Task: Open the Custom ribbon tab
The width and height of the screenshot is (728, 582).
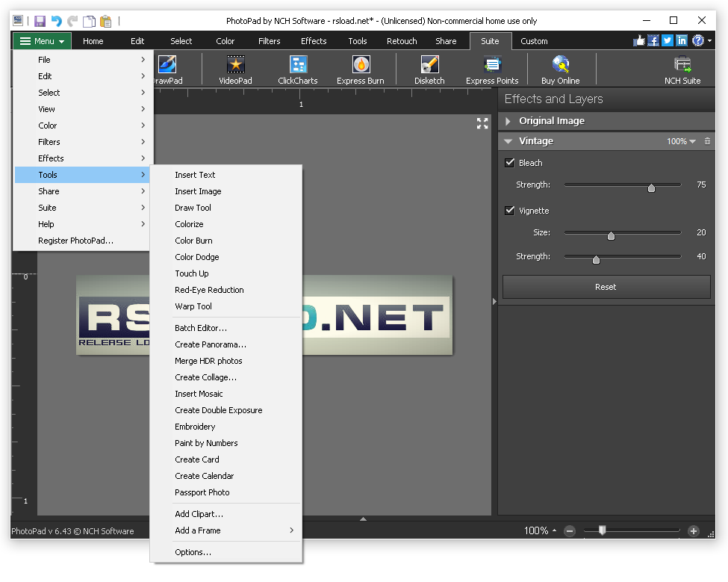Action: coord(534,41)
